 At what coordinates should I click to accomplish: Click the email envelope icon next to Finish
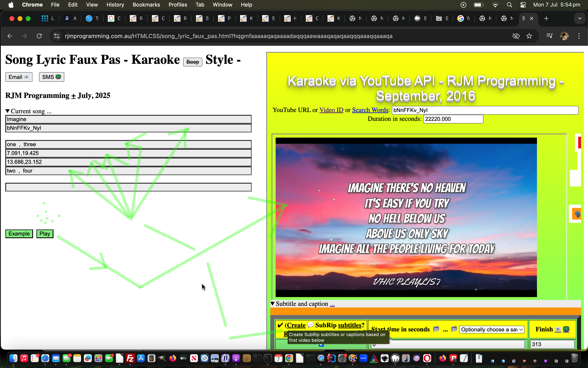(x=558, y=329)
